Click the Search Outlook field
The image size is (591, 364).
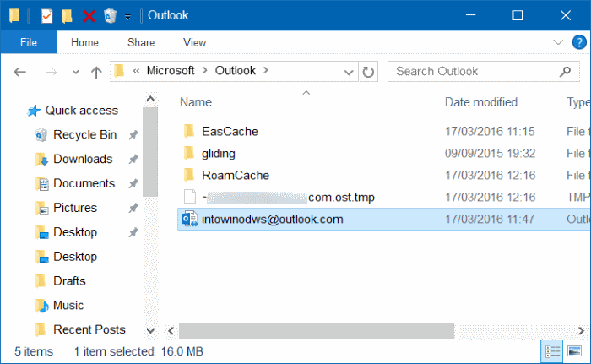[483, 71]
